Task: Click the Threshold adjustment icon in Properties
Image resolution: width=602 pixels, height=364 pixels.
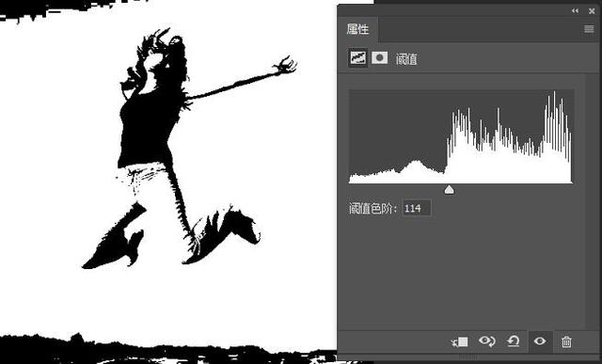Action: [357, 58]
